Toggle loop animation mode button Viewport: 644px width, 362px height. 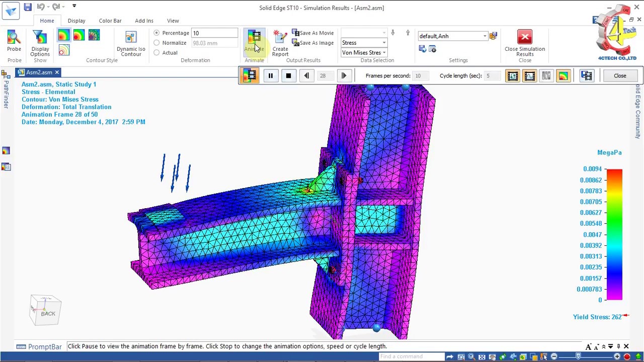point(512,75)
